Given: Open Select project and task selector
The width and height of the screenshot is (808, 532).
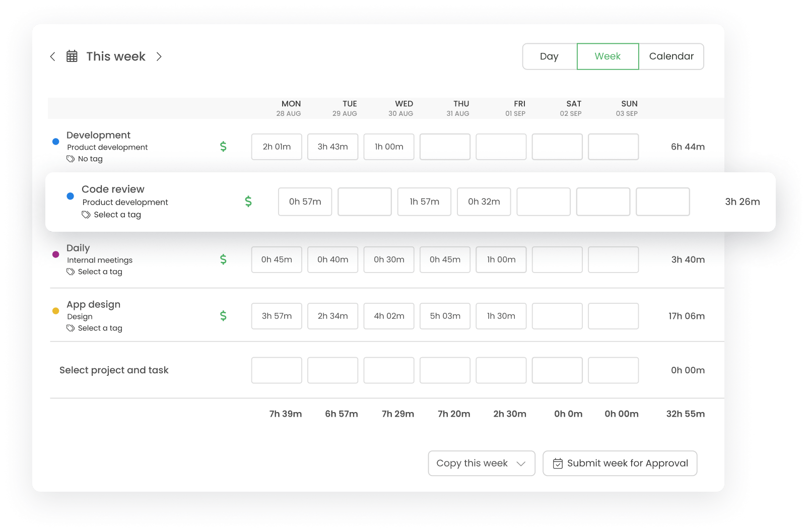Looking at the screenshot, I should point(114,370).
